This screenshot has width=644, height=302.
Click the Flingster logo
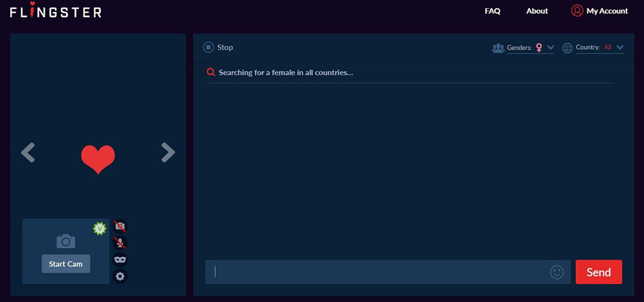(55, 11)
